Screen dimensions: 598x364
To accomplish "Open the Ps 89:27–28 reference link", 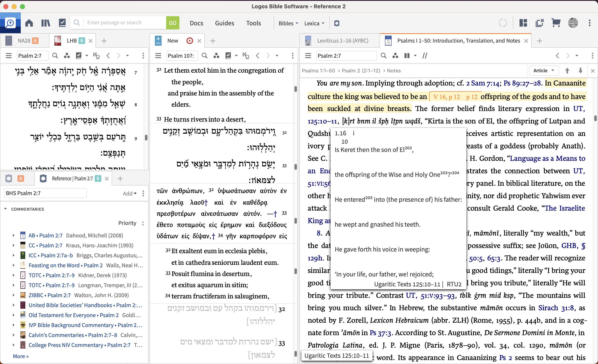I will click(x=522, y=83).
